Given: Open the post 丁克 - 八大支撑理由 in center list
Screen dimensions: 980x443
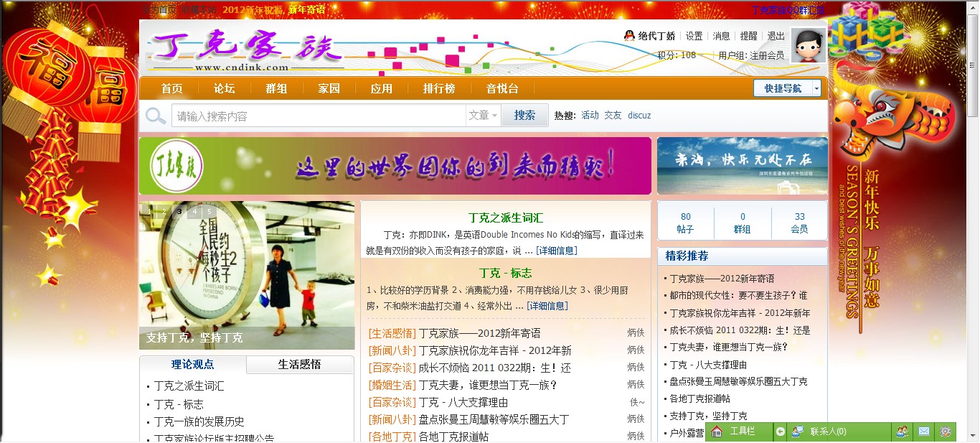Looking at the screenshot, I should coord(463,402).
